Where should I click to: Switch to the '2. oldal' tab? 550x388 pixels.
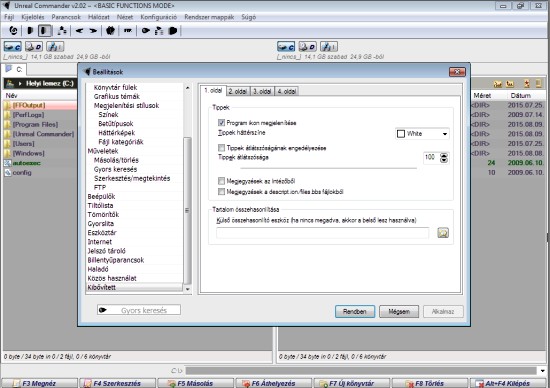tap(238, 91)
